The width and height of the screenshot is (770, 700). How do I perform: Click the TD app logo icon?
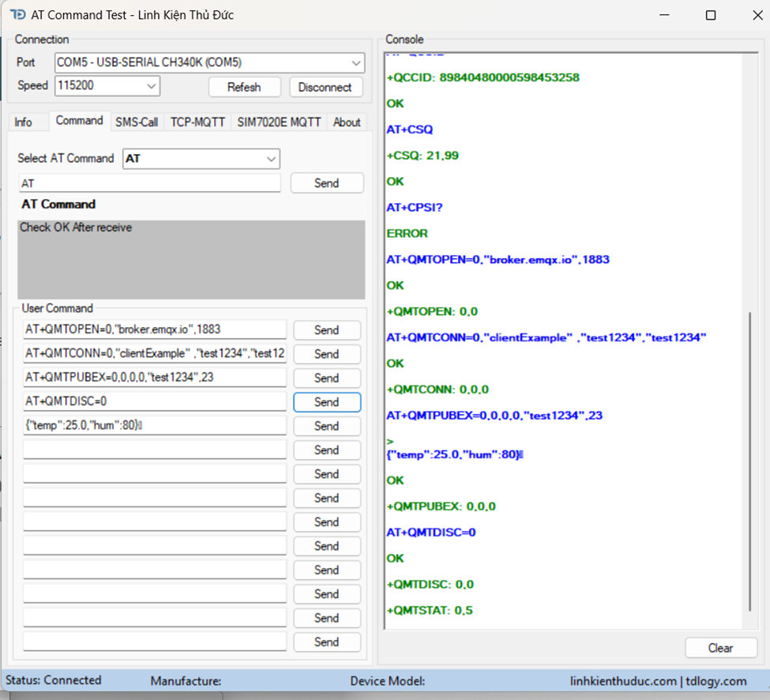pyautogui.click(x=17, y=15)
